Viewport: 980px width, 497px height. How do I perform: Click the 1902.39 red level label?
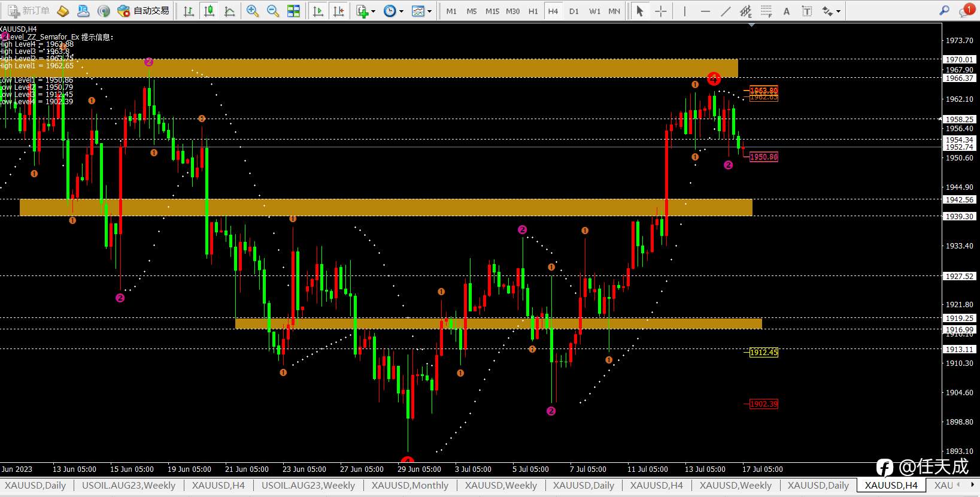pos(764,404)
